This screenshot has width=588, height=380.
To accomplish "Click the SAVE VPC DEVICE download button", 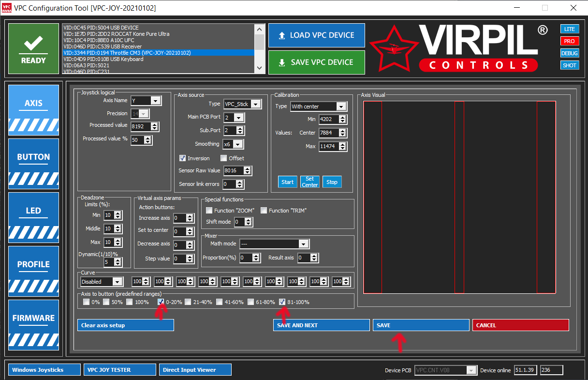I will click(316, 62).
